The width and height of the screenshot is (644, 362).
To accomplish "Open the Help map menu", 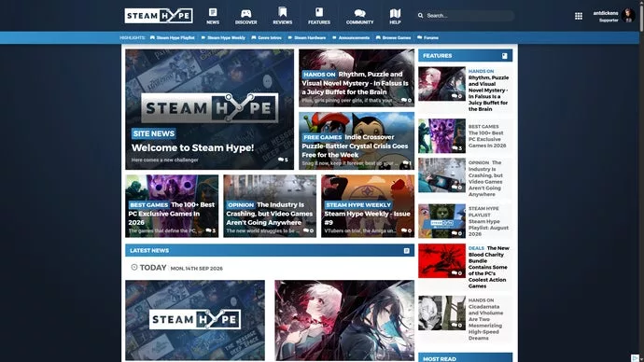I will pyautogui.click(x=395, y=16).
